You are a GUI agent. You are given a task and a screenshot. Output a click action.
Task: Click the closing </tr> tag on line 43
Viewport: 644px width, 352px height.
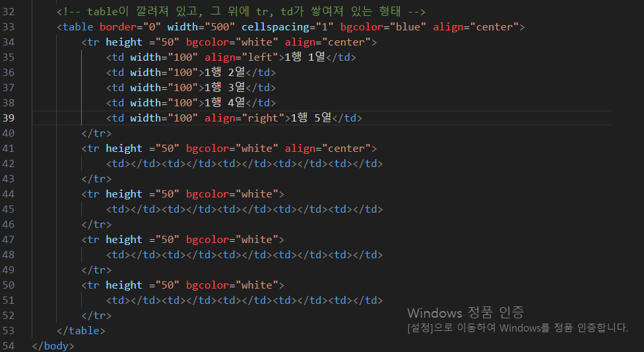96,179
